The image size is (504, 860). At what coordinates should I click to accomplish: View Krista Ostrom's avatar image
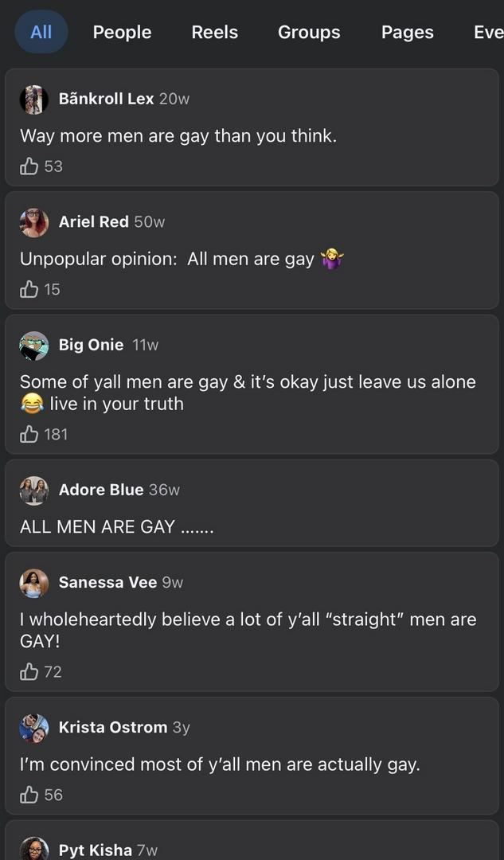click(34, 728)
